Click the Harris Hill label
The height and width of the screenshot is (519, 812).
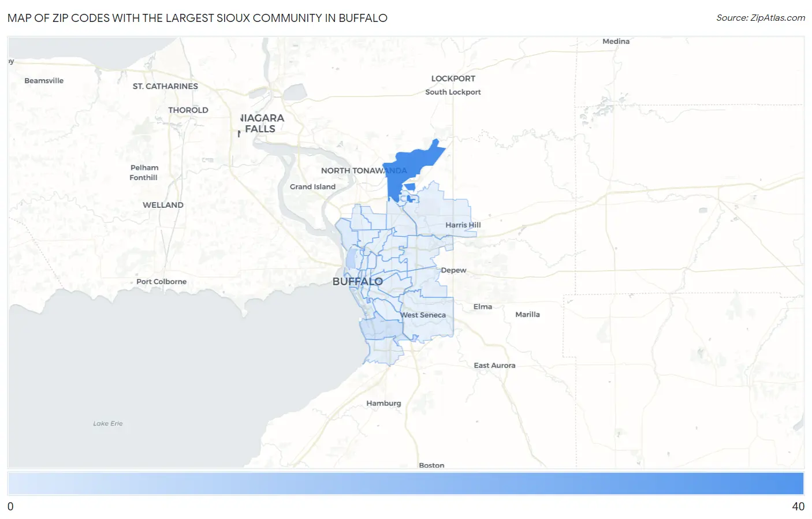tap(463, 225)
